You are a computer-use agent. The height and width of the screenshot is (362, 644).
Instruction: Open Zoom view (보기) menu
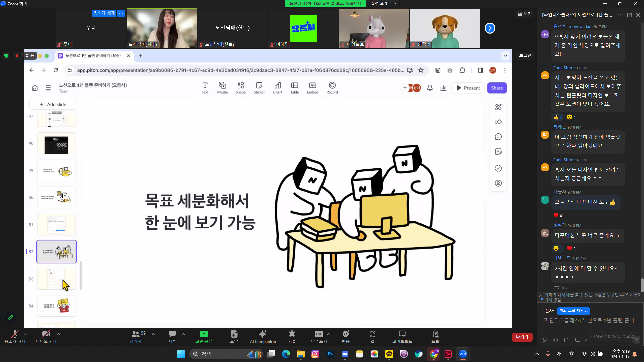tap(525, 14)
